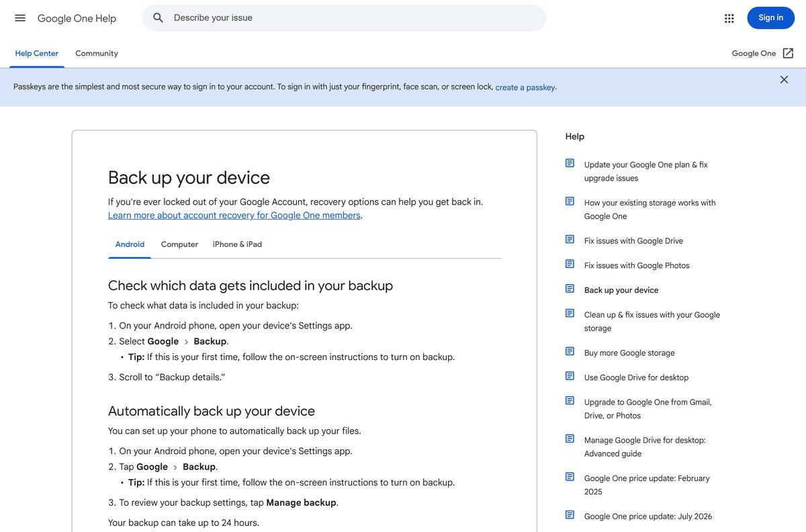The image size is (806, 532).
Task: Open Fix issues with Google Drive article
Action: (x=633, y=241)
